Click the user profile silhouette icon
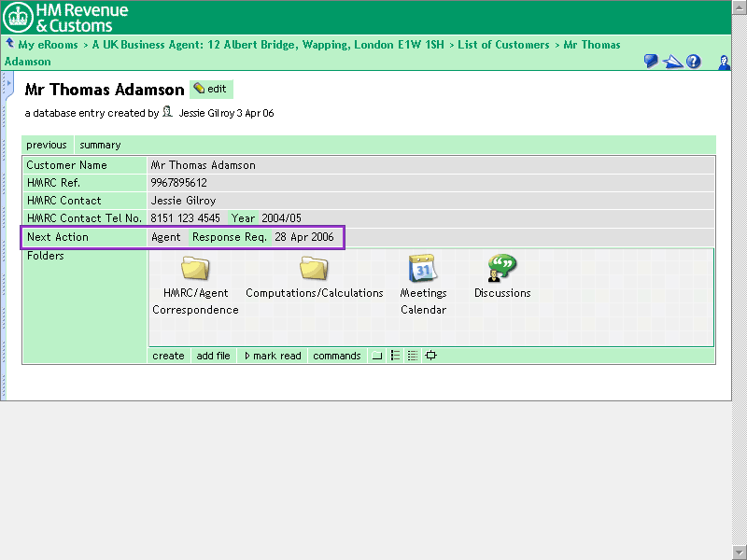Screen dimensions: 747x560 pyautogui.click(x=724, y=62)
